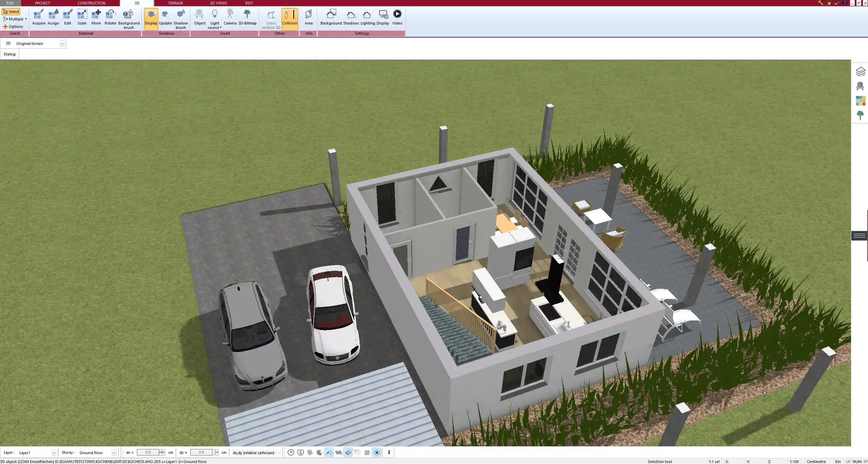Switch to the TERRAIN tab
The height and width of the screenshot is (464, 868).
tap(175, 3)
